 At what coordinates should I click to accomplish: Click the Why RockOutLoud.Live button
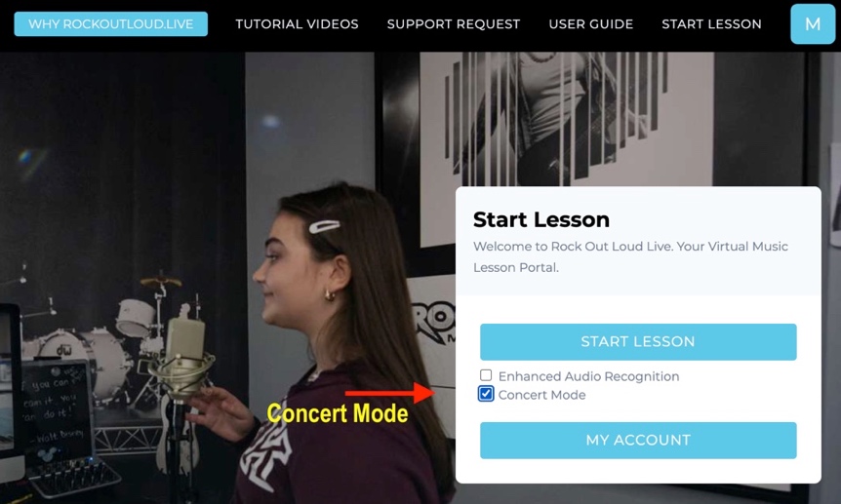coord(111,24)
